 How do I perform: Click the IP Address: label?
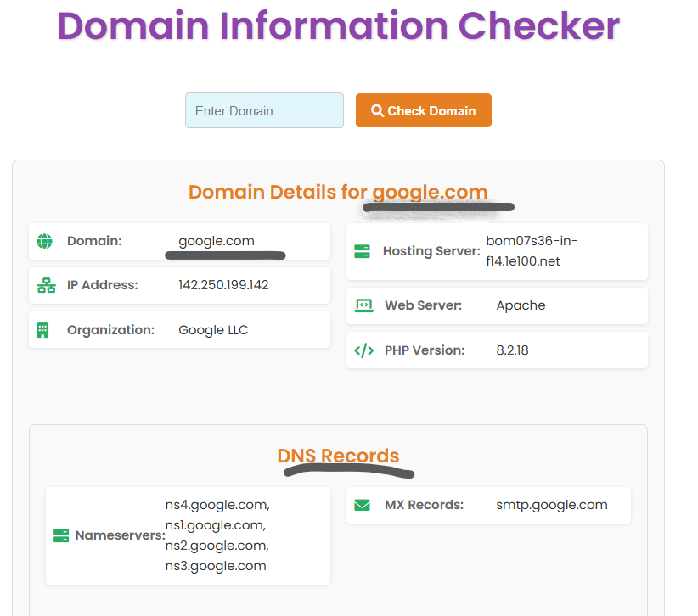pyautogui.click(x=103, y=285)
